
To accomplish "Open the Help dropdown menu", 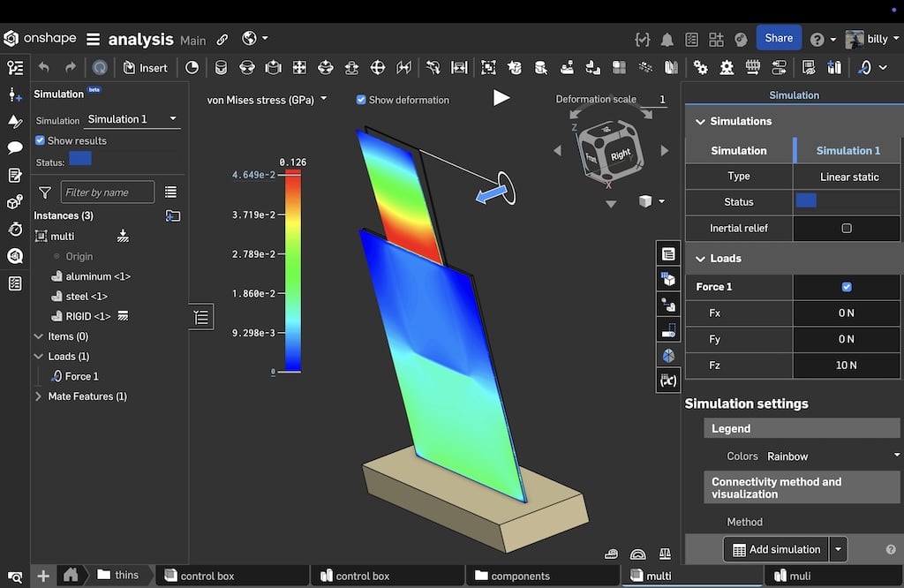I will click(822, 39).
